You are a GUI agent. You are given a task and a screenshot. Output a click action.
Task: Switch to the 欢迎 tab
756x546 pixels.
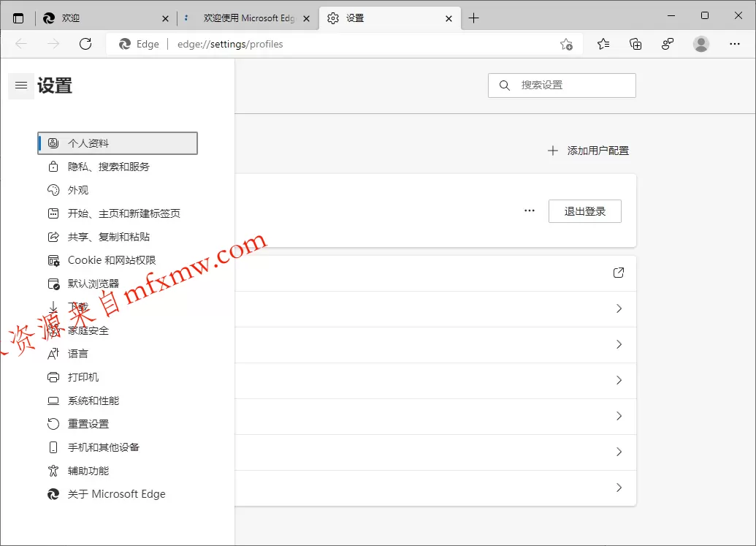(106, 18)
